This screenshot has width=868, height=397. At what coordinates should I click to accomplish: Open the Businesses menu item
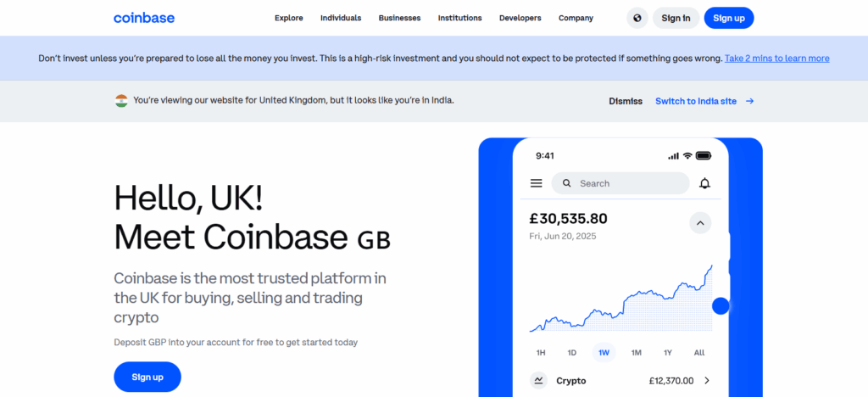(399, 18)
